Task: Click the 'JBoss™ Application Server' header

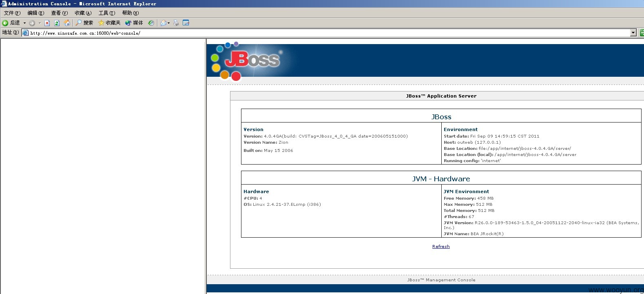Action: [441, 96]
